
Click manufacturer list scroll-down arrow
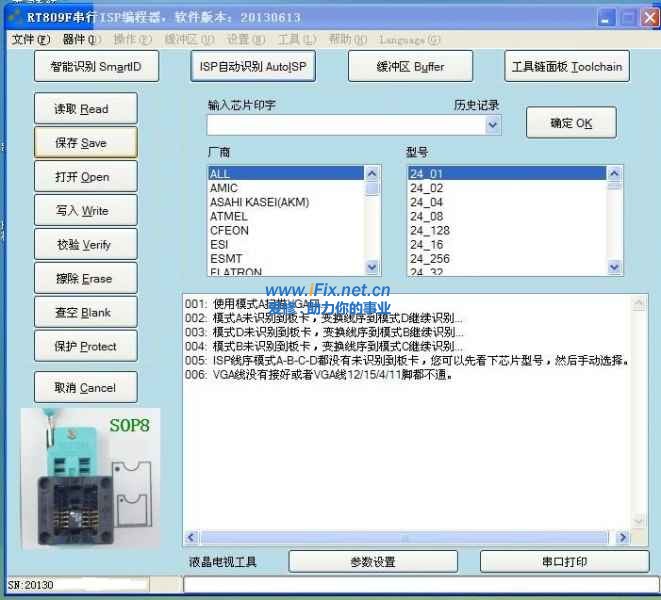point(372,267)
